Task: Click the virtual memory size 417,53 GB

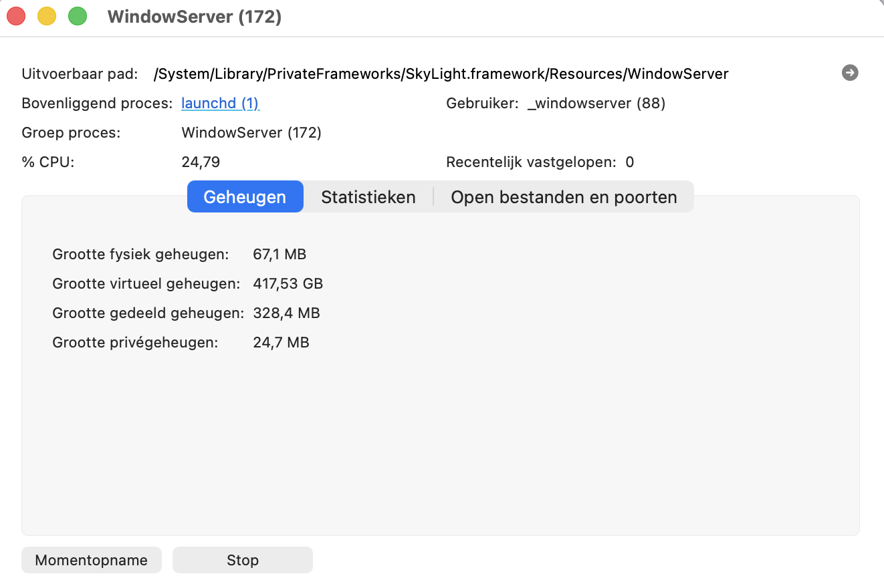Action: (x=288, y=283)
